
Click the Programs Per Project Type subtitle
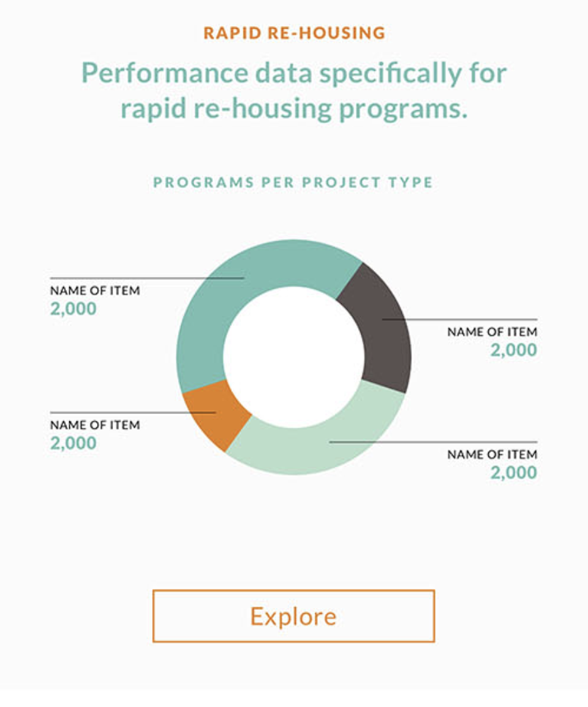pyautogui.click(x=293, y=183)
